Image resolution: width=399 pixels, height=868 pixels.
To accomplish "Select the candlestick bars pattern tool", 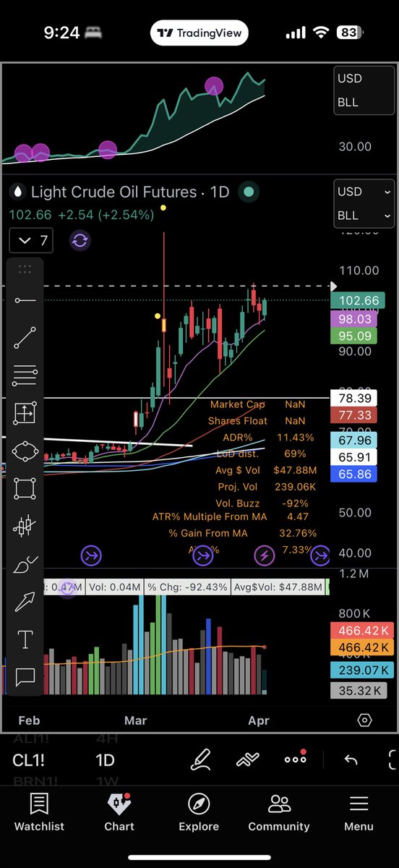I will pos(25,526).
